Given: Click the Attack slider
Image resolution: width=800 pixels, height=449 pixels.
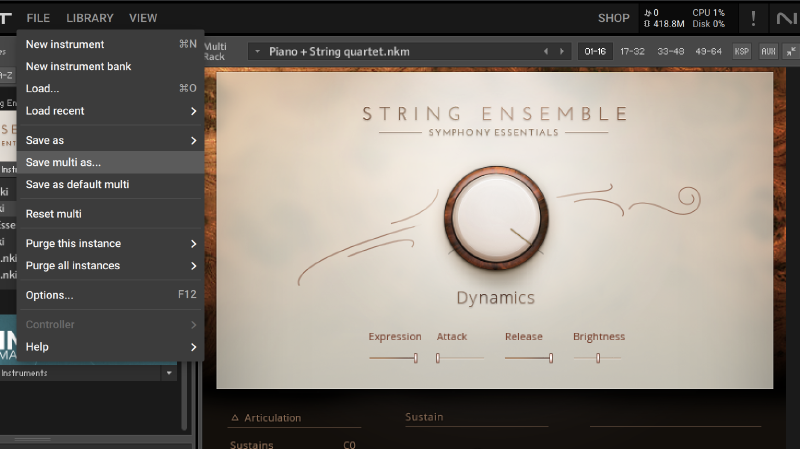Looking at the screenshot, I should point(460,358).
